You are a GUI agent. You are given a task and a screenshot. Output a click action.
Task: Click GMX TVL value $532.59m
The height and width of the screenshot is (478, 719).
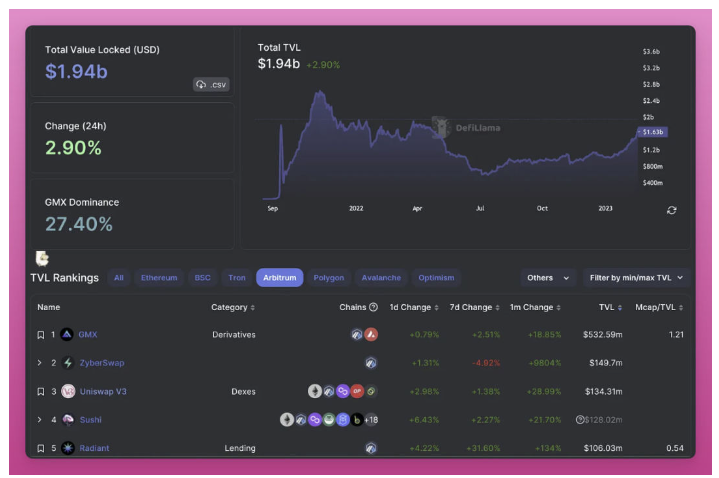[603, 334]
